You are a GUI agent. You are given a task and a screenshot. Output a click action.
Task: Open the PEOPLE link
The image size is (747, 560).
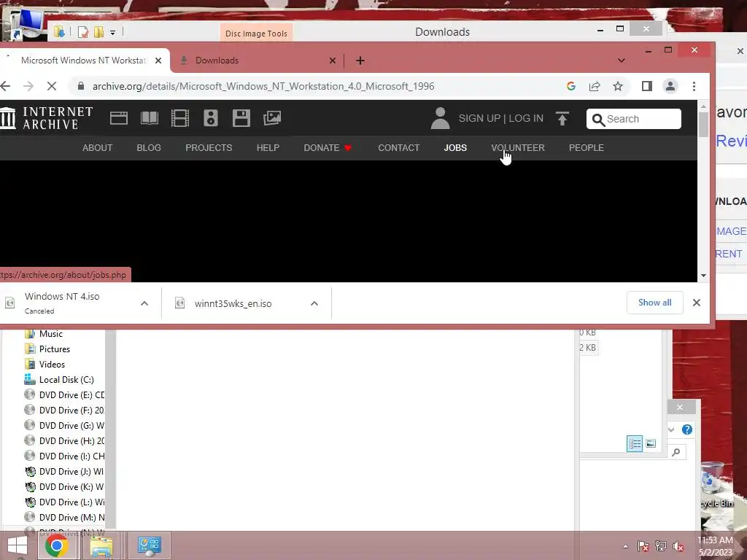(x=586, y=147)
